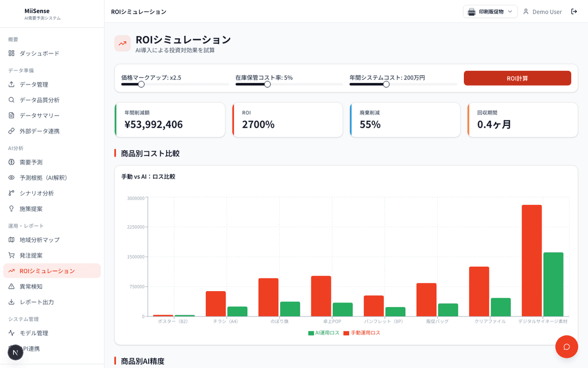
Task: Click the warning triangle icon beside 異常検知
Action: [11, 287]
